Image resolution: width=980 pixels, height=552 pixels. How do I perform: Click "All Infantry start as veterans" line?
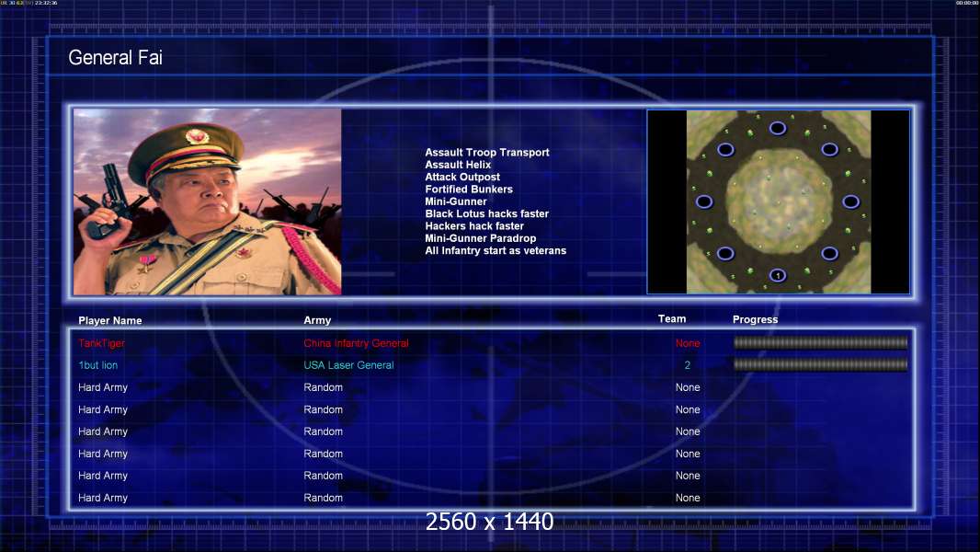[x=496, y=250]
